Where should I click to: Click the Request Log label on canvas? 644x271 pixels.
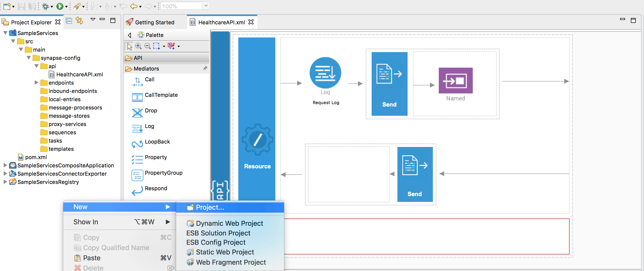pyautogui.click(x=326, y=102)
